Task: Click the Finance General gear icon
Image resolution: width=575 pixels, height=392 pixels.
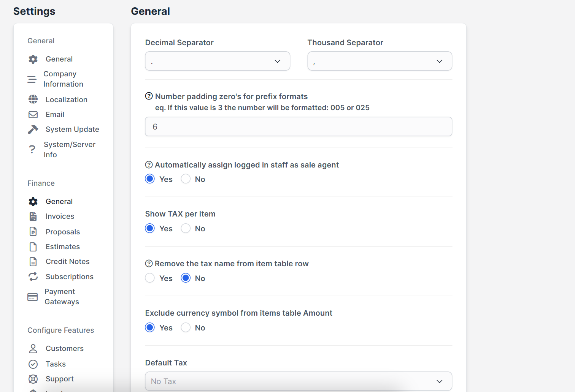Action: (x=33, y=201)
